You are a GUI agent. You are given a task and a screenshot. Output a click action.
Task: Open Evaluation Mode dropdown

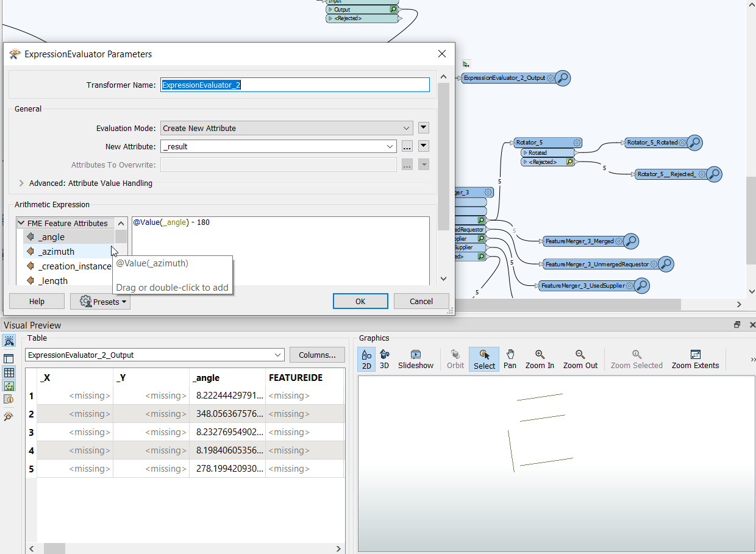287,128
